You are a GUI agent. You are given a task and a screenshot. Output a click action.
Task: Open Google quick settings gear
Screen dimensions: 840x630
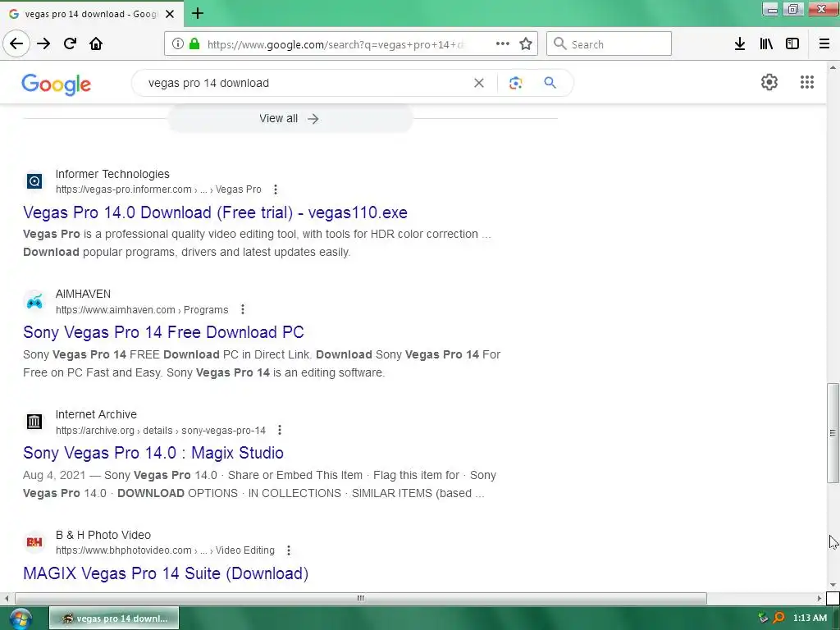click(769, 82)
